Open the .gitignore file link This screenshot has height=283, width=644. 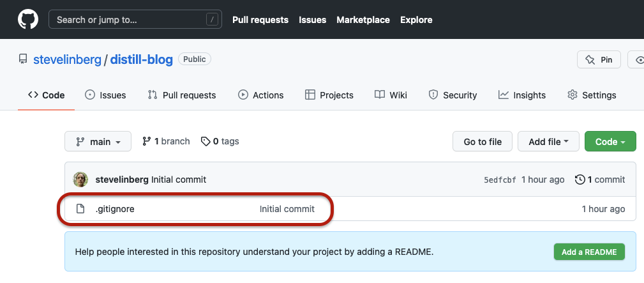click(x=115, y=209)
